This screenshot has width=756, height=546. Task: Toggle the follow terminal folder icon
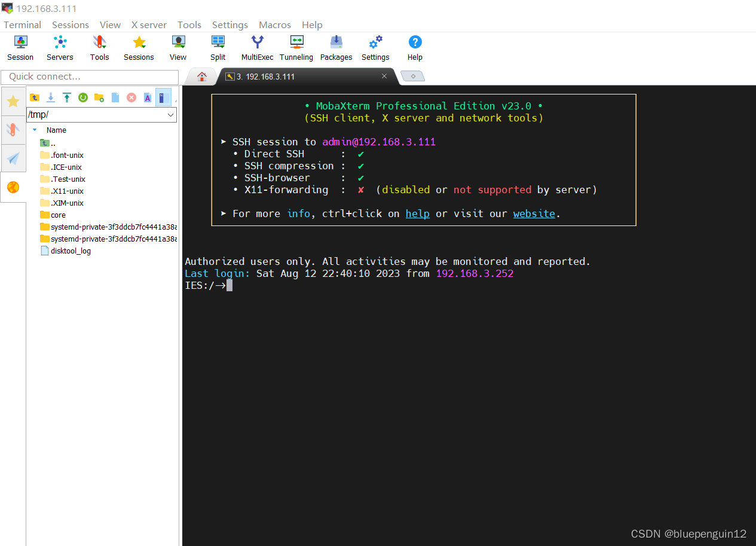163,97
